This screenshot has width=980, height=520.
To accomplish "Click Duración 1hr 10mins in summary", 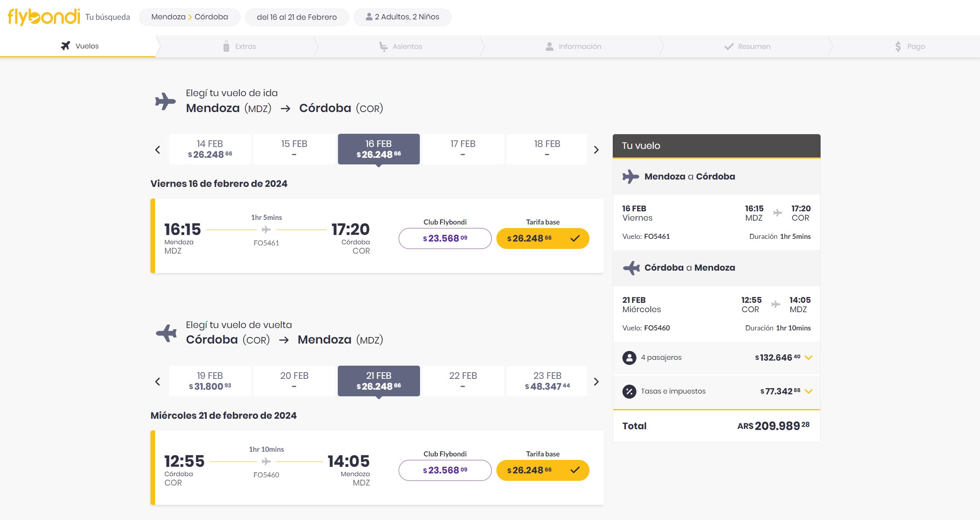I will [x=778, y=328].
